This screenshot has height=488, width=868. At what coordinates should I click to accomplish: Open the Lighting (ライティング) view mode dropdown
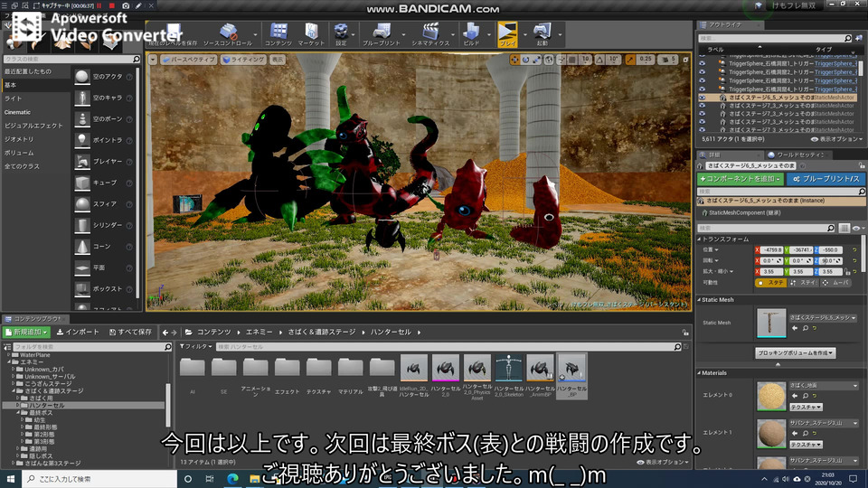243,60
